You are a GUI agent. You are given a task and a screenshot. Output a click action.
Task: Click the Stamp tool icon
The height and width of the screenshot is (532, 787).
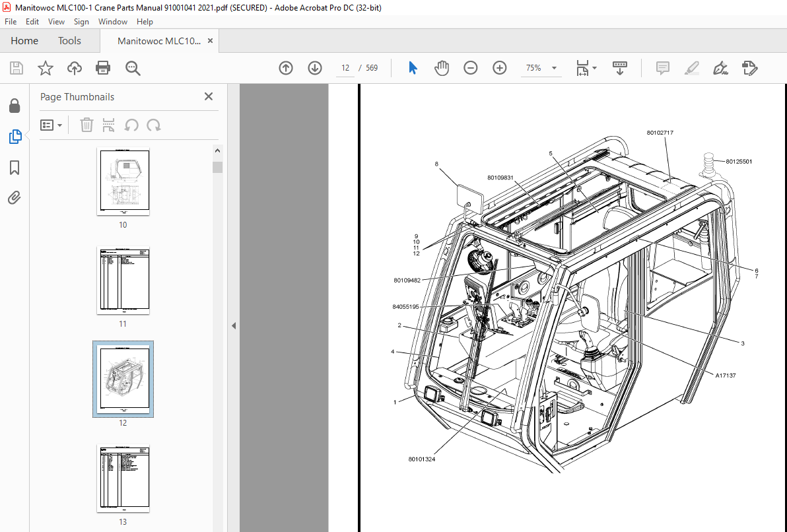click(x=750, y=68)
